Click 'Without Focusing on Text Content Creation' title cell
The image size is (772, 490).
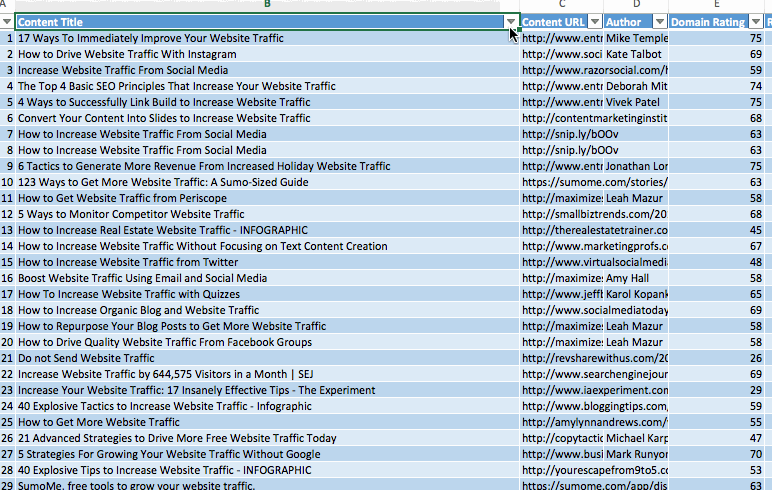click(267, 246)
